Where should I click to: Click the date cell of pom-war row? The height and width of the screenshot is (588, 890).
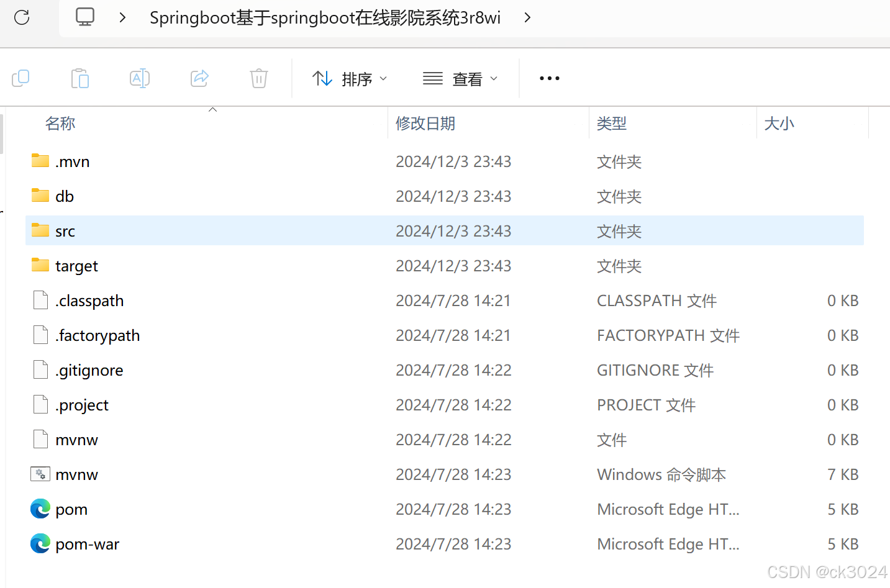[x=453, y=544]
